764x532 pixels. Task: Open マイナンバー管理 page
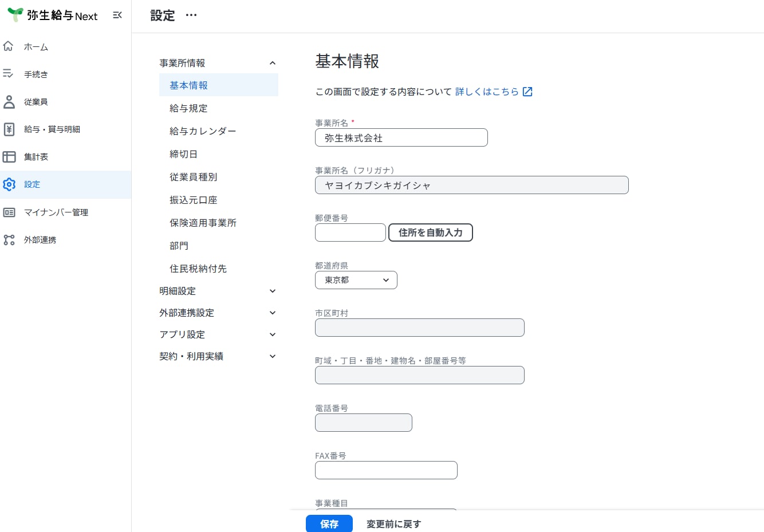[65, 212]
